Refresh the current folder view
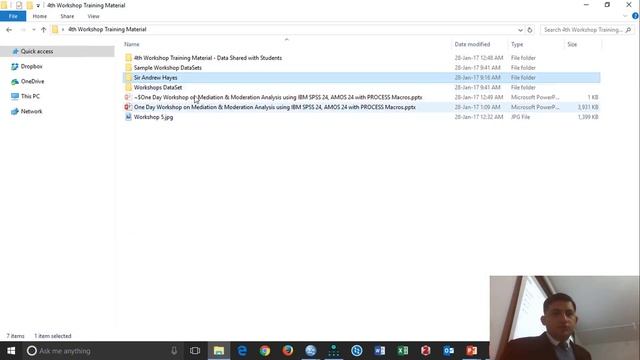Viewport: 640px width, 360px height. 530,30
